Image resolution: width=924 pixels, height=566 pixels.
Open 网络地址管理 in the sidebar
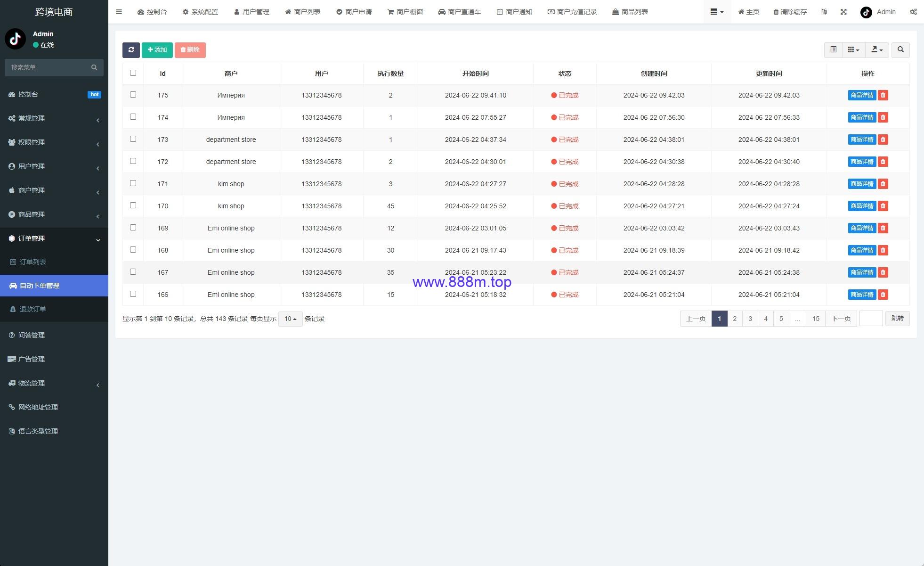tap(54, 407)
